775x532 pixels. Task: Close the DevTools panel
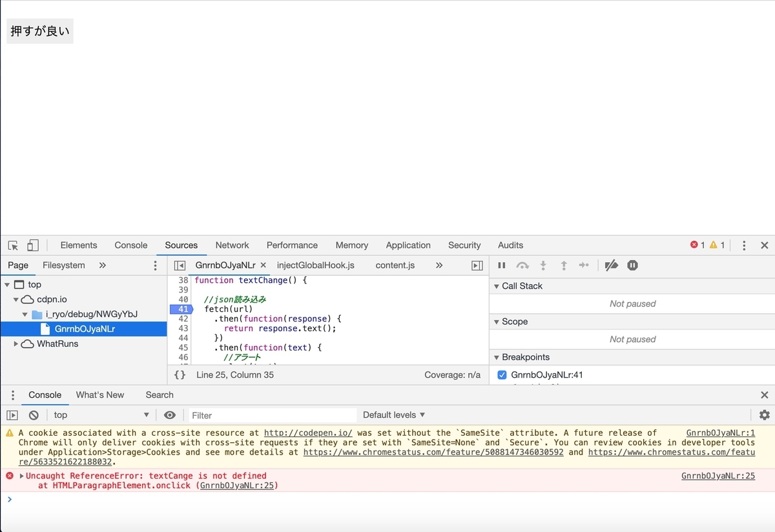point(765,245)
